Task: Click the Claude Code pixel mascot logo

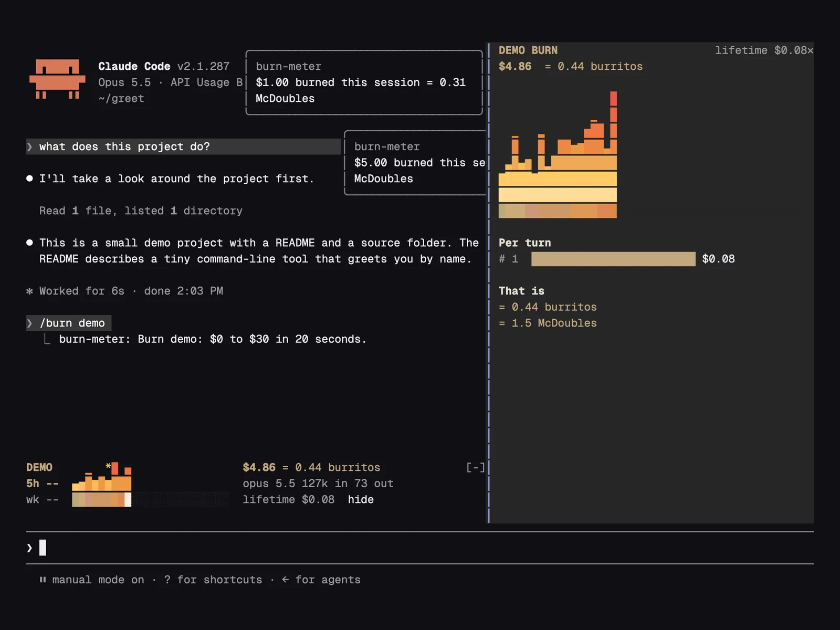Action: tap(57, 79)
